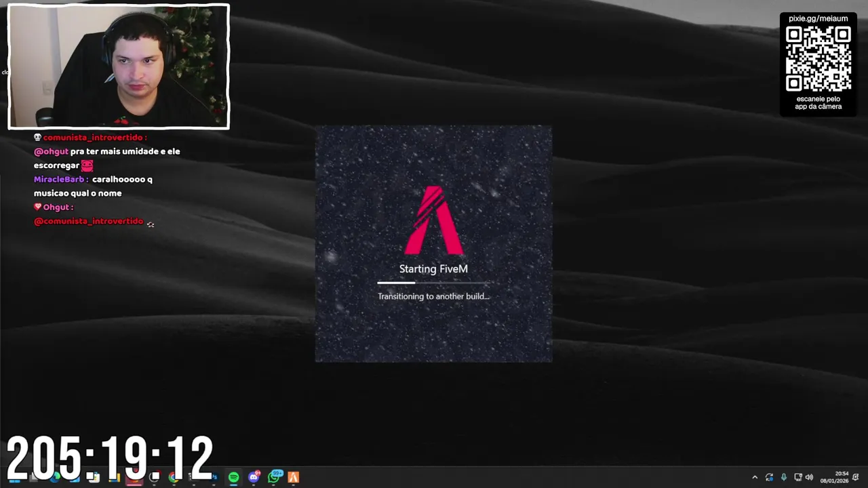Open Photoshop from the taskbar
This screenshot has height=488, width=868.
(x=214, y=477)
